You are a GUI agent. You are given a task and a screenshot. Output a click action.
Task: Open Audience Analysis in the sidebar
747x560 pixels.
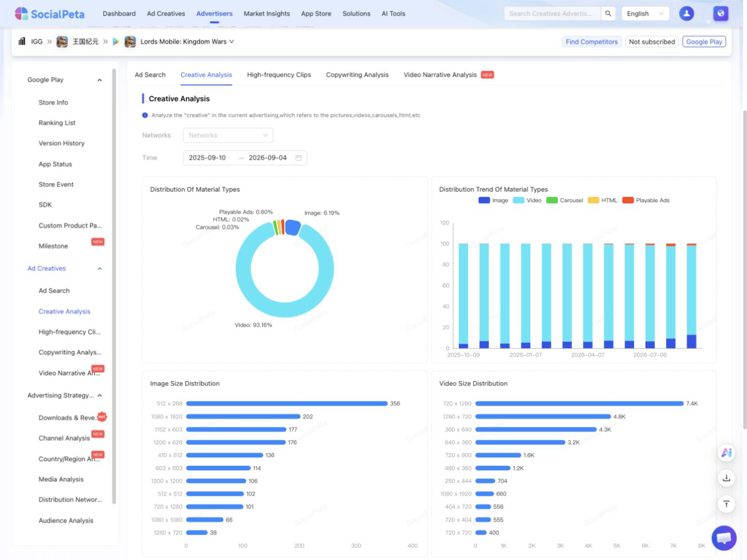tap(66, 521)
